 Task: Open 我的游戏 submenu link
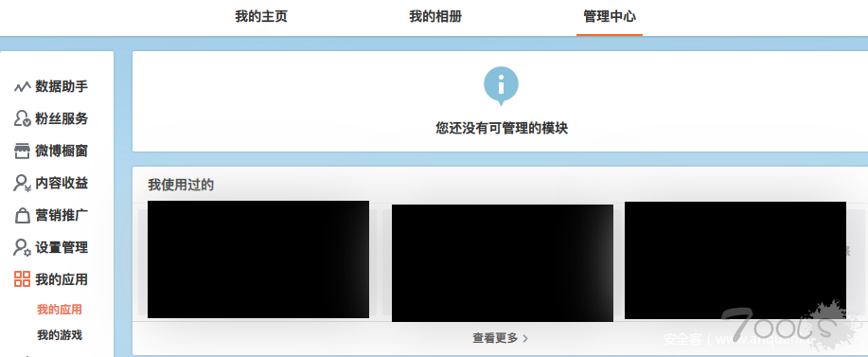pyautogui.click(x=60, y=335)
